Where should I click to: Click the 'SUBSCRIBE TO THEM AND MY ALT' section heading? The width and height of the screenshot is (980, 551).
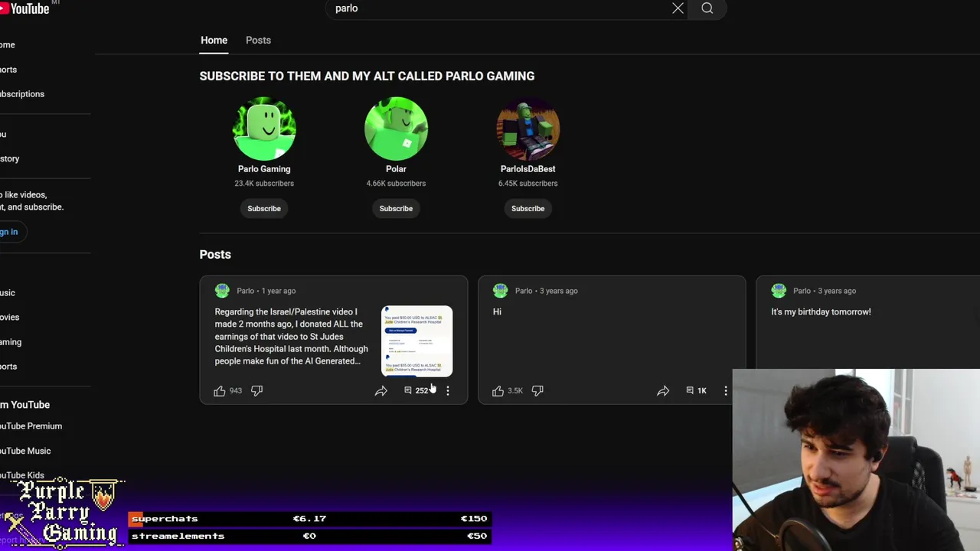(x=367, y=76)
